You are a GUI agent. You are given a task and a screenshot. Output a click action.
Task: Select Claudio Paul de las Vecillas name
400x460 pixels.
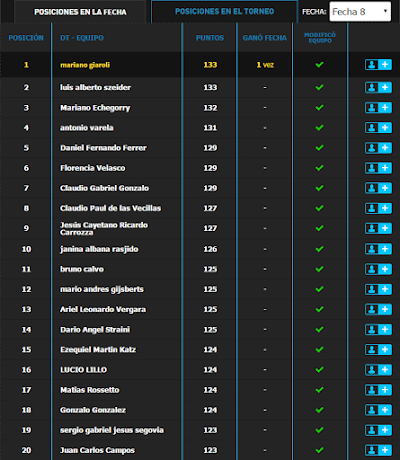pyautogui.click(x=110, y=208)
